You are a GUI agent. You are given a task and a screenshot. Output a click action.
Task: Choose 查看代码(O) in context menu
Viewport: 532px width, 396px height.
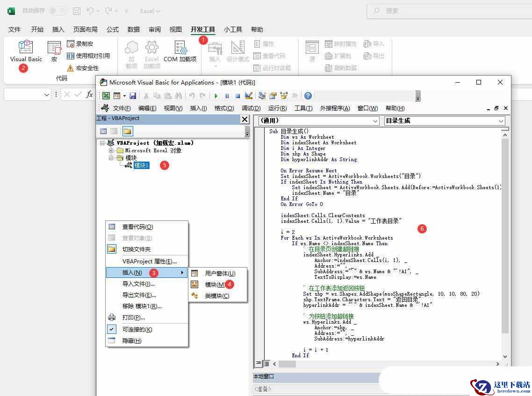(147, 227)
